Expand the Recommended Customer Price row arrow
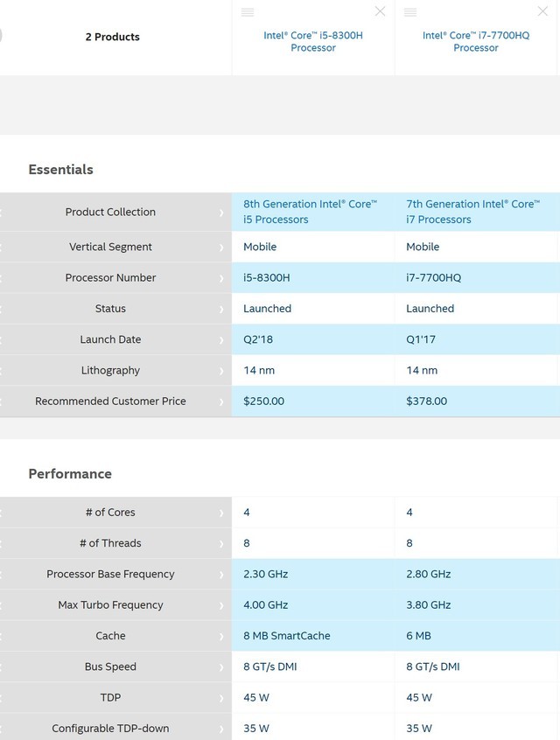The width and height of the screenshot is (560, 740). click(x=221, y=401)
